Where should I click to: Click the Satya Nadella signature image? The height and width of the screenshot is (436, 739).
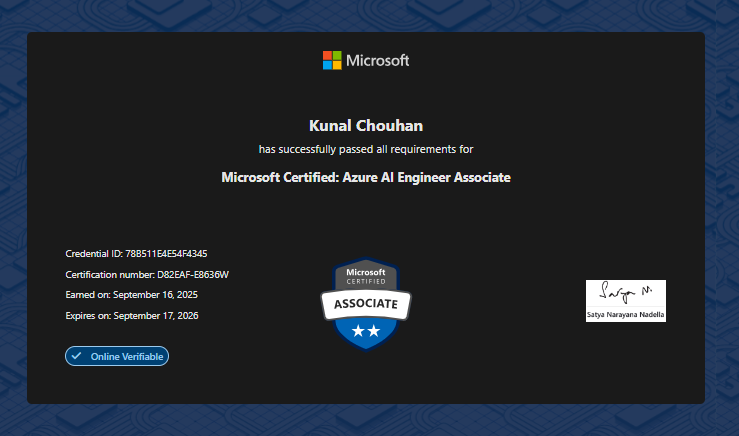pyautogui.click(x=626, y=301)
